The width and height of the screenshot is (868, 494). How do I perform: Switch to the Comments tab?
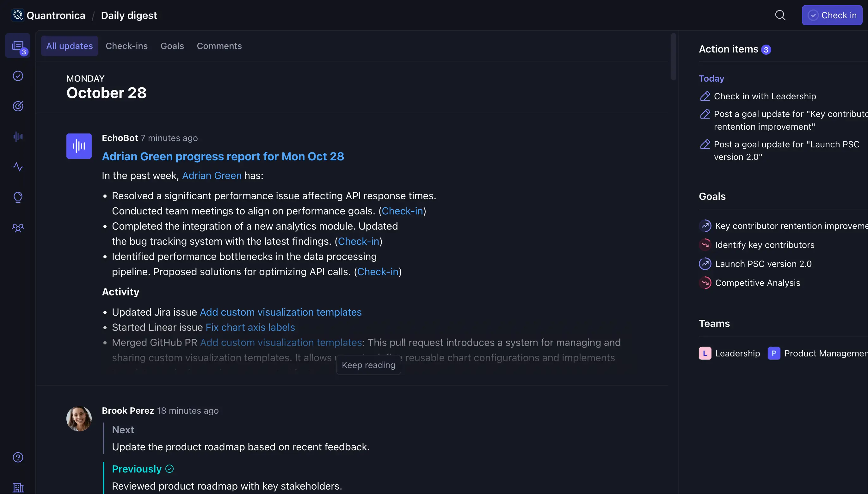coord(219,46)
